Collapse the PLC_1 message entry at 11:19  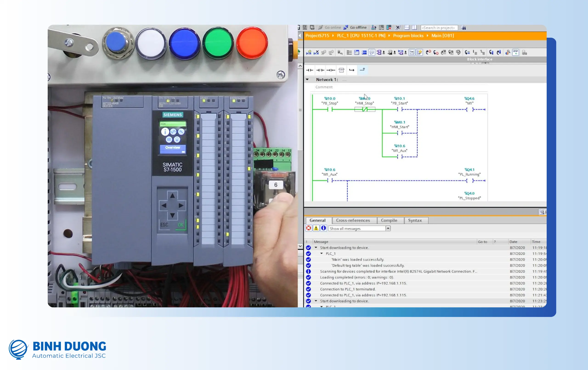coord(322,254)
